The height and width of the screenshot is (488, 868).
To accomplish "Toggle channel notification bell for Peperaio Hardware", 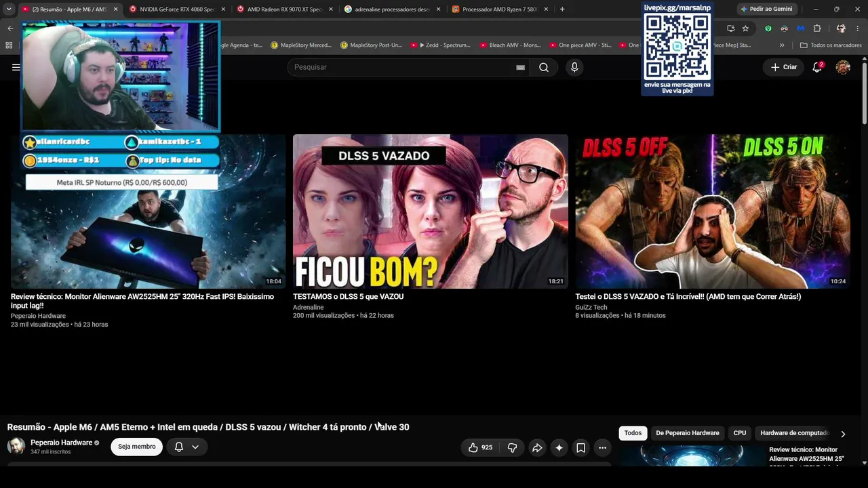I will pyautogui.click(x=179, y=447).
